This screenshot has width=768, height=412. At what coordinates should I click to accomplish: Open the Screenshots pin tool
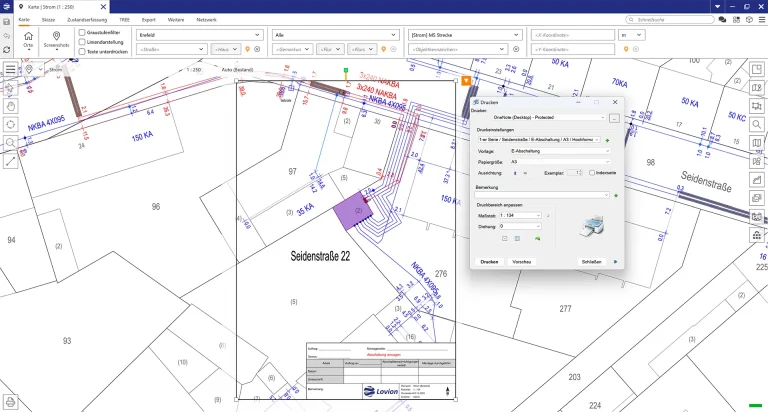point(57,35)
